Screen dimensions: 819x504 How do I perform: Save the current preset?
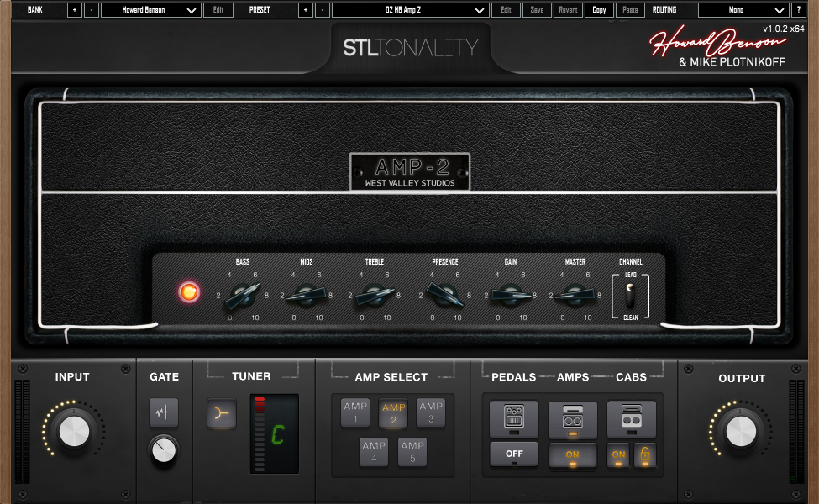point(537,10)
